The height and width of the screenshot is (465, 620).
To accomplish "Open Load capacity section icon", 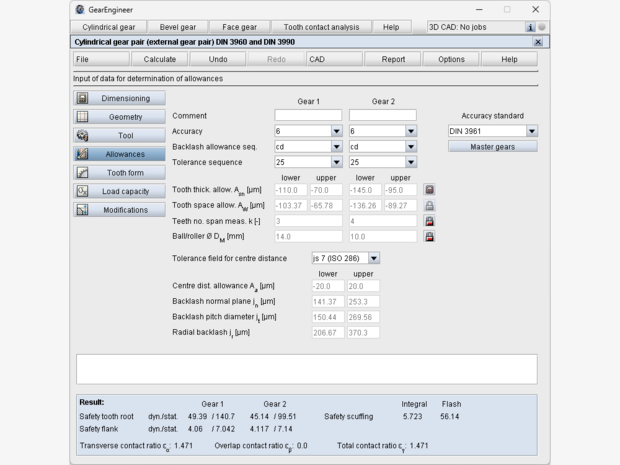I will [83, 191].
